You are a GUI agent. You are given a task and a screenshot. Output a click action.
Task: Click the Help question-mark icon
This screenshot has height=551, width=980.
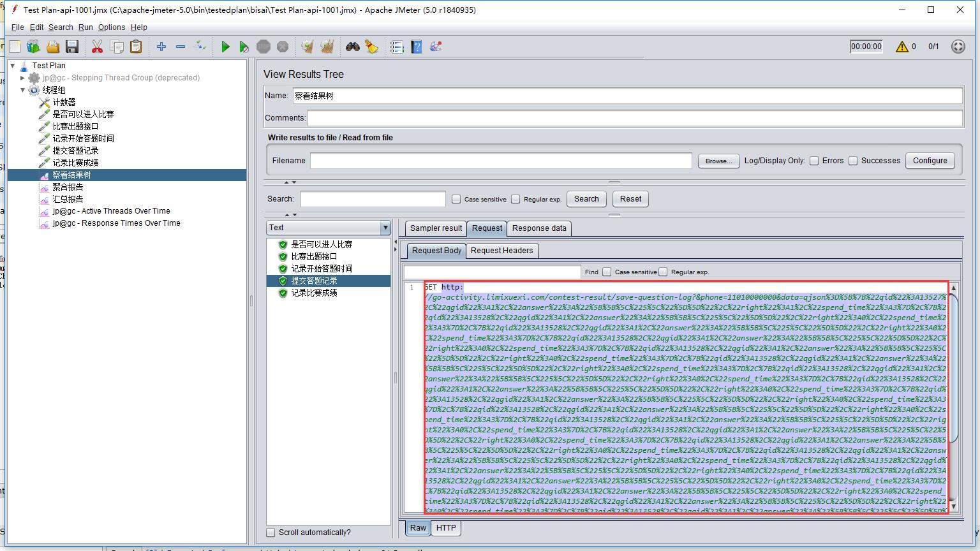tap(417, 47)
